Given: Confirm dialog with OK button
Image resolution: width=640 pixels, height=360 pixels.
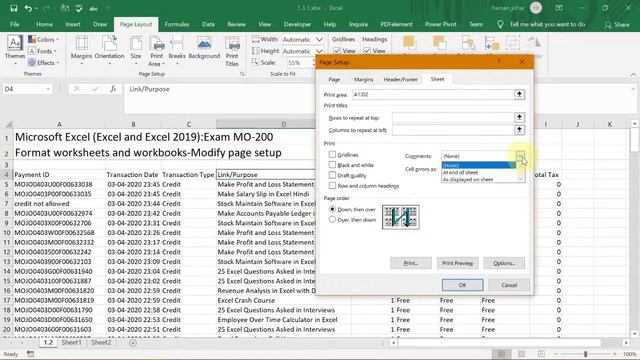Looking at the screenshot, I should [x=462, y=285].
